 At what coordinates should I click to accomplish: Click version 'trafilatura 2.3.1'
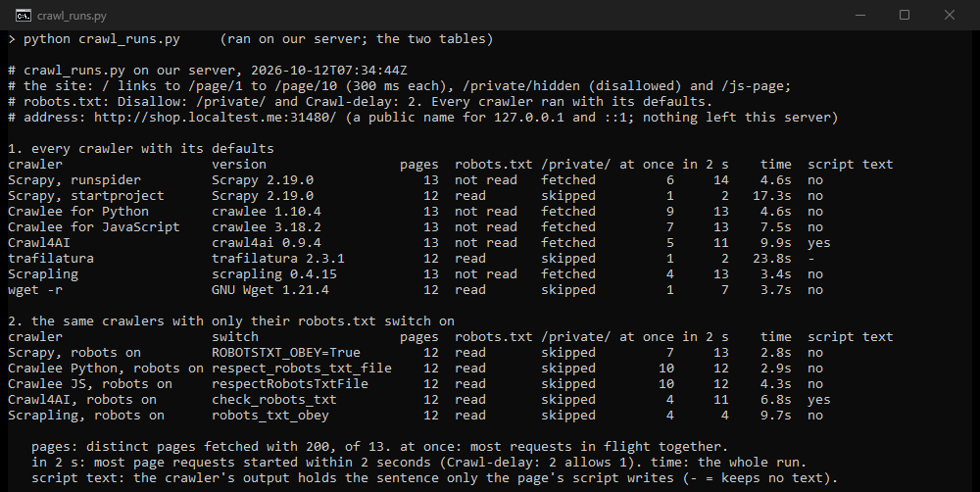(278, 258)
